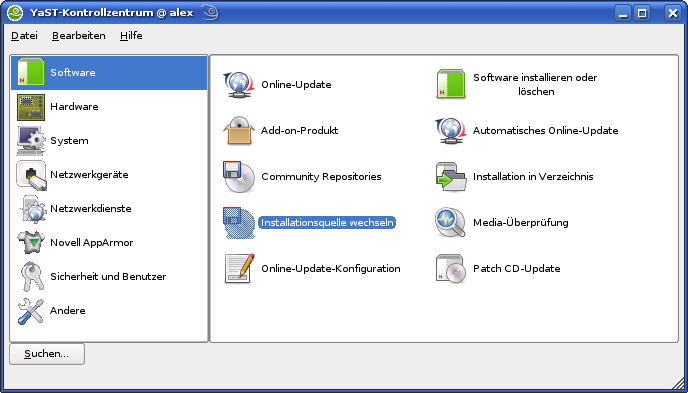Viewport: 688px width, 393px height.
Task: Select Sicherheit und Benutzer category
Action: [x=109, y=277]
